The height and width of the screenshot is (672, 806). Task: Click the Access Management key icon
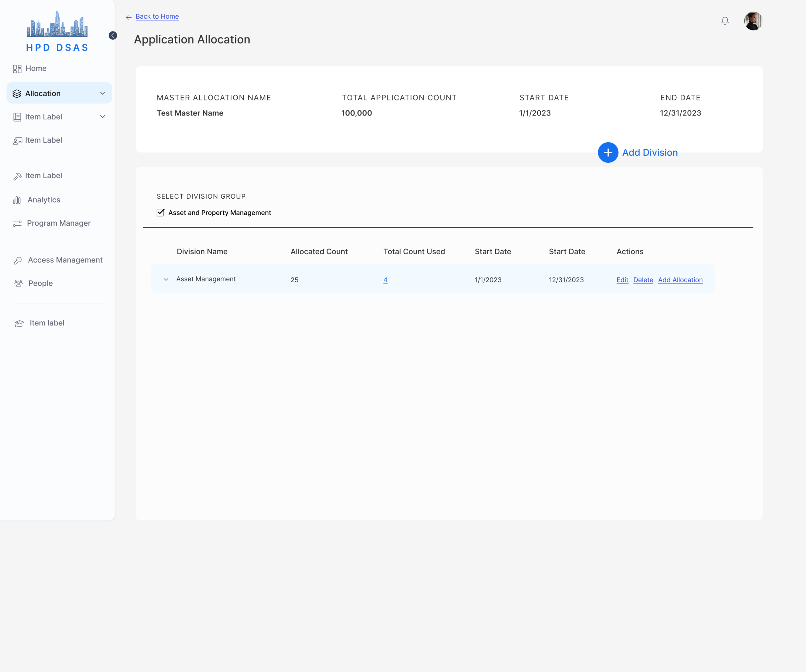point(18,261)
